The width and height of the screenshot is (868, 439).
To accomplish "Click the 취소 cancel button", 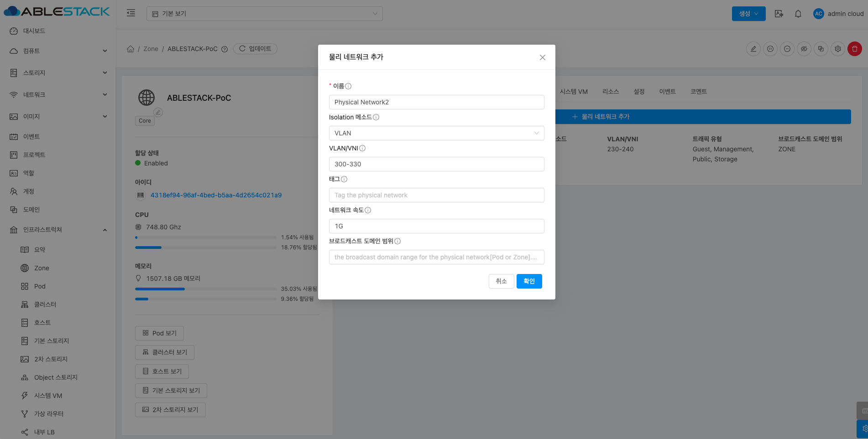I will (x=501, y=281).
